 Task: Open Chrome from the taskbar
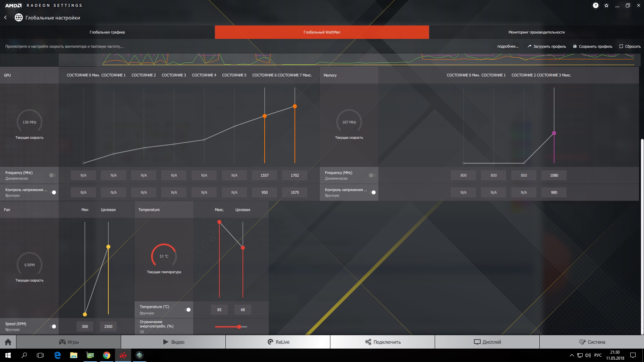(x=107, y=355)
